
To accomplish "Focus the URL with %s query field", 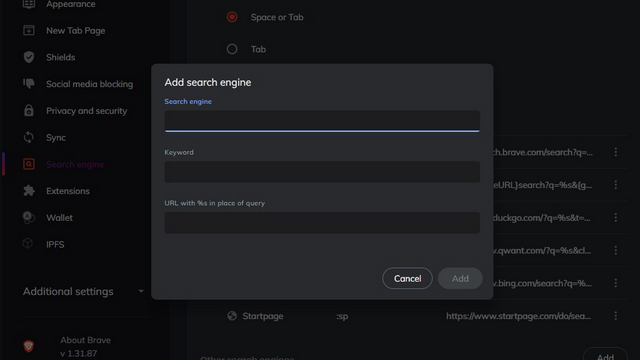I will pos(322,222).
